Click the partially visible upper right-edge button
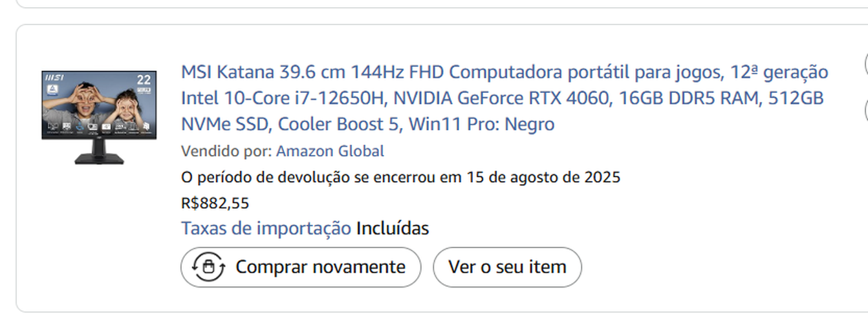Viewport: 868px width, 323px height. point(865,65)
